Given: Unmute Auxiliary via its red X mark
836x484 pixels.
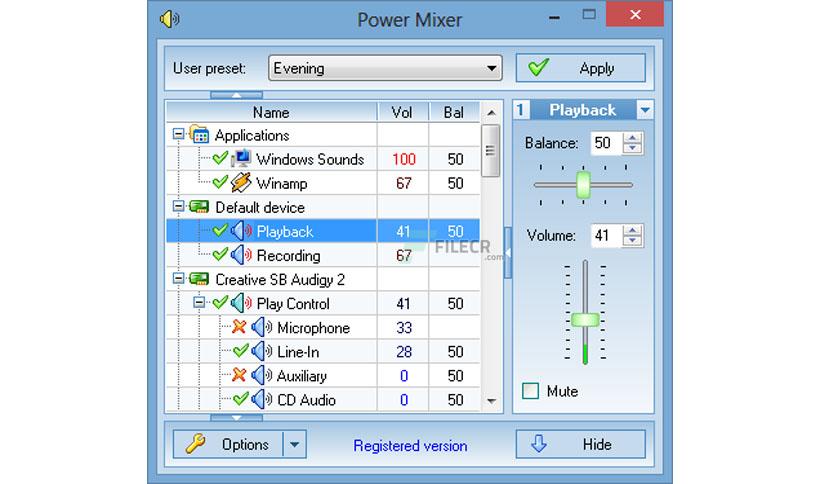Looking at the screenshot, I should point(239,374).
